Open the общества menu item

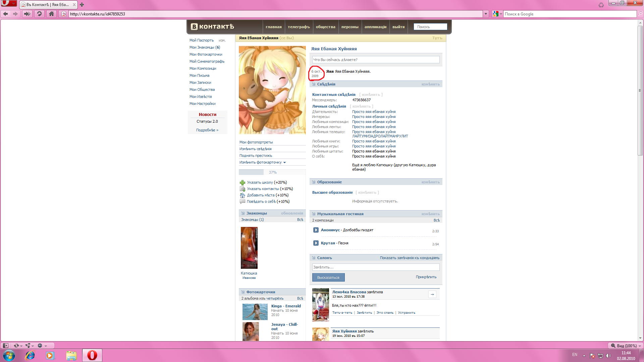325,27
